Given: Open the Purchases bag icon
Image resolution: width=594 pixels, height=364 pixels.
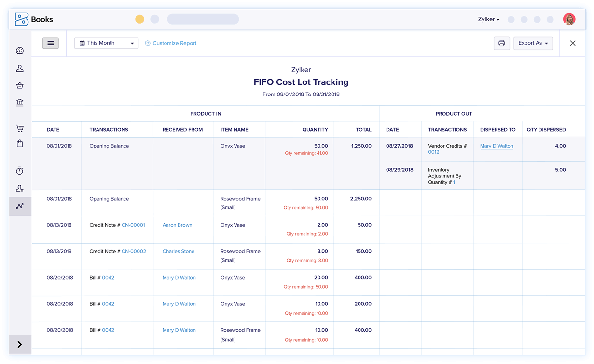Looking at the screenshot, I should [x=20, y=143].
